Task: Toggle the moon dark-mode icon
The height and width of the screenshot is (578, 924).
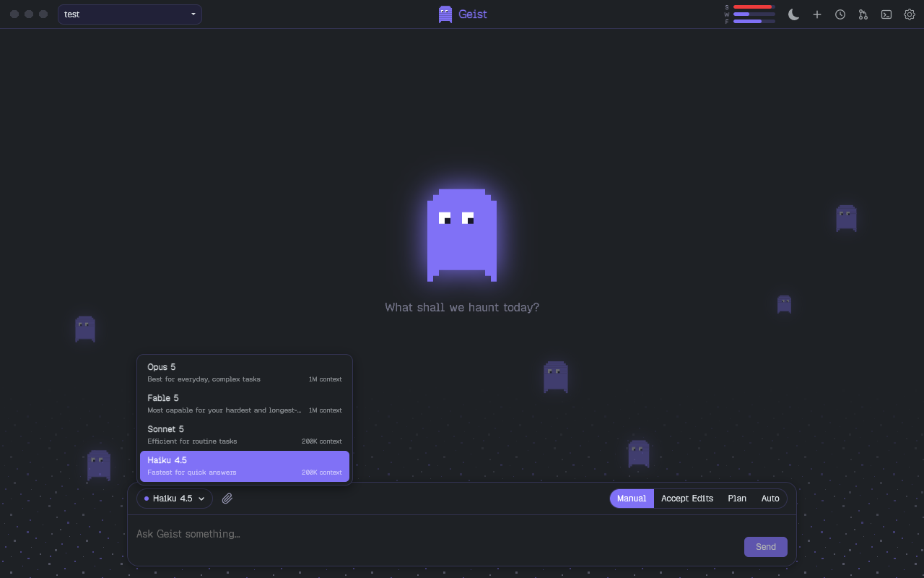Action: (794, 14)
